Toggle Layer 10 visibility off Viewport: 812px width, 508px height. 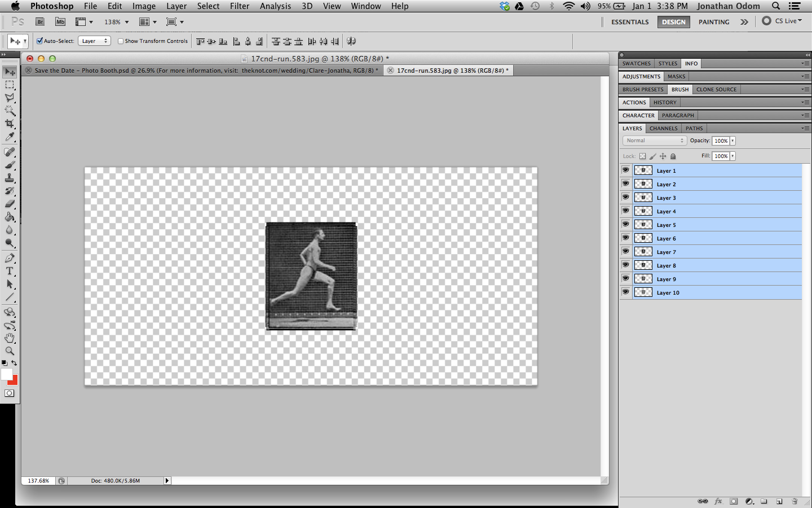pos(625,292)
